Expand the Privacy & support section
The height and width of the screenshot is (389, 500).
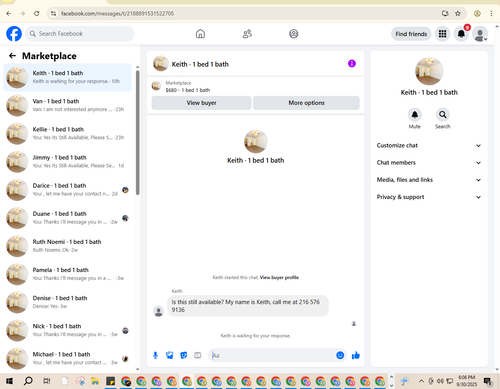pos(429,197)
